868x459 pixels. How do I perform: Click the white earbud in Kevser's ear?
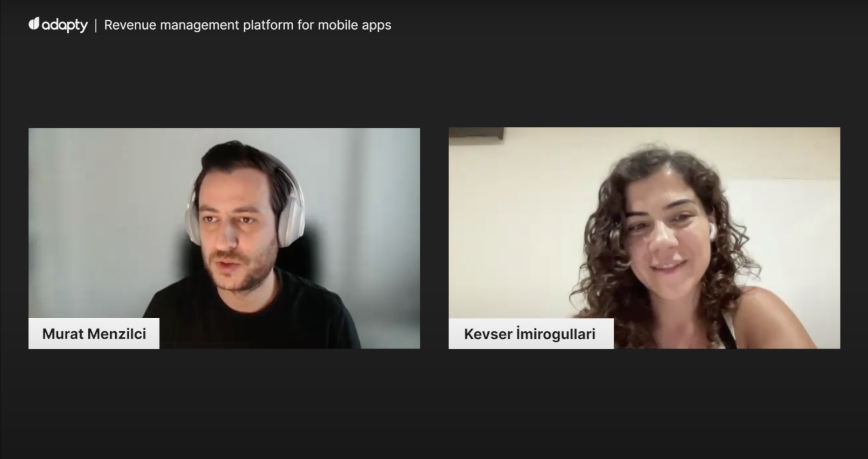pos(712,230)
